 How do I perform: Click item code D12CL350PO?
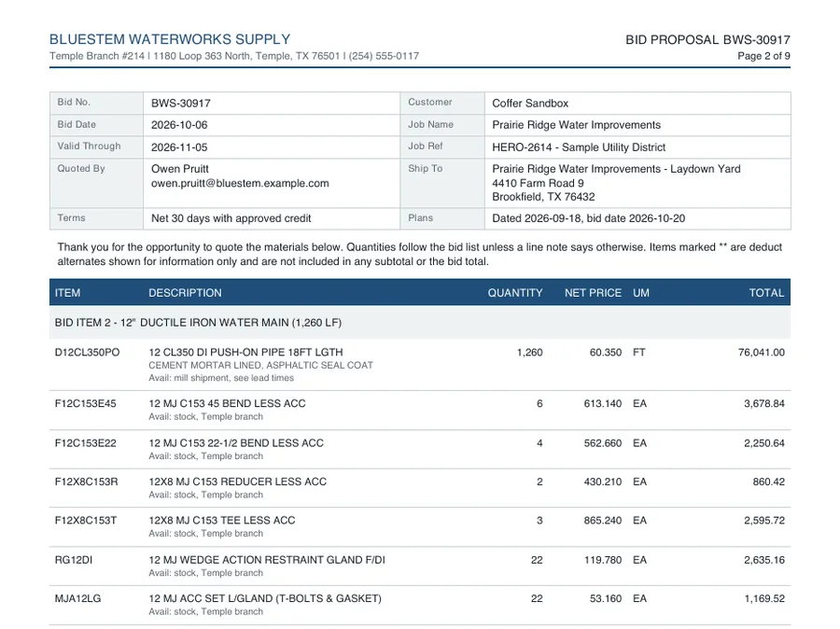(87, 353)
